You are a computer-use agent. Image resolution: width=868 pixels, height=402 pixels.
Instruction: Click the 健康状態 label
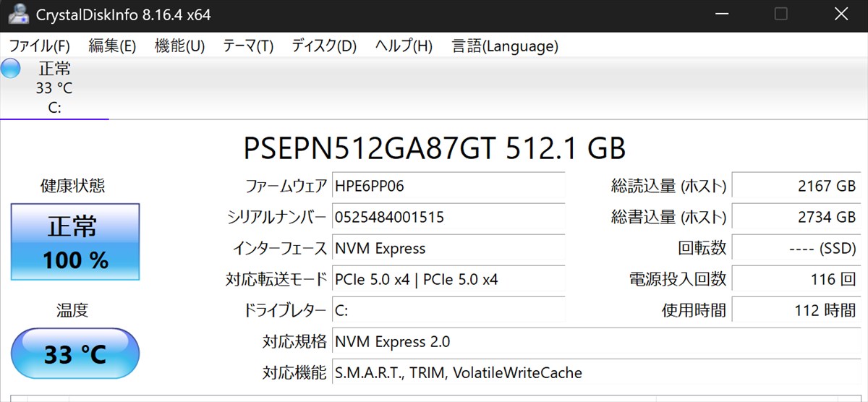[x=72, y=186]
